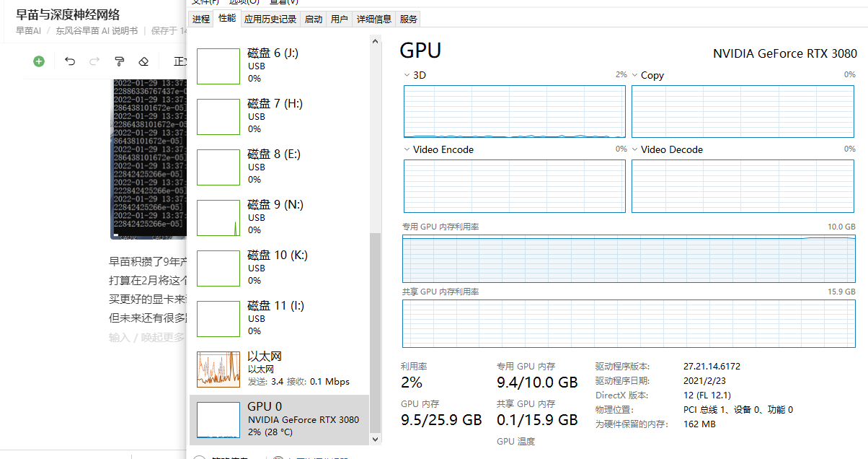
Task: Click the green plus insert icon
Action: click(x=39, y=61)
